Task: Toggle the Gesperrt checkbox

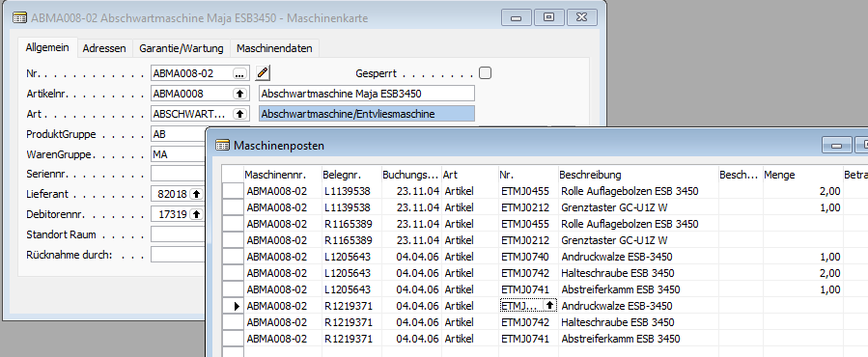Action: pos(486,73)
